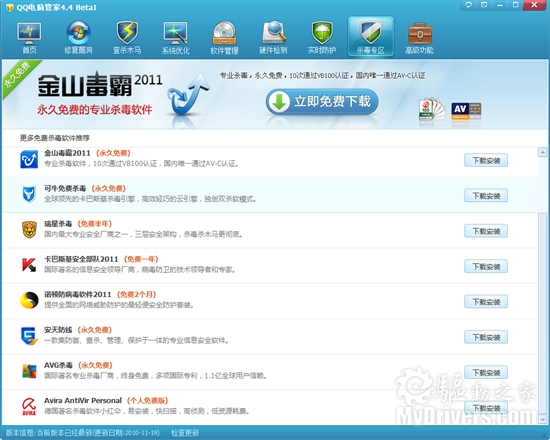Select the 杀毒专区 antivirus zone icon
Screen dimensions: 550x440
371,36
